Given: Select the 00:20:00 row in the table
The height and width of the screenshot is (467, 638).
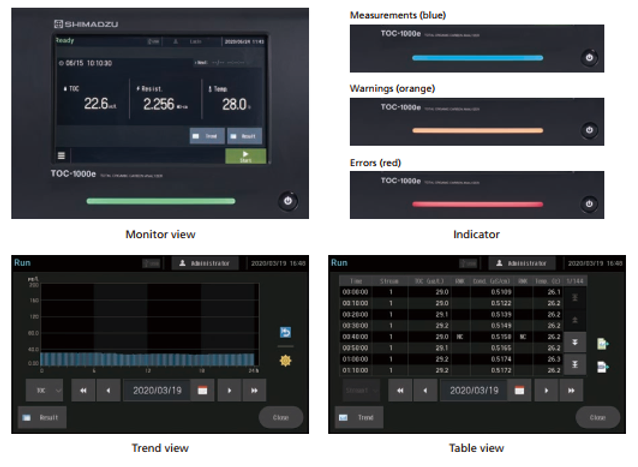Looking at the screenshot, I should [451, 314].
